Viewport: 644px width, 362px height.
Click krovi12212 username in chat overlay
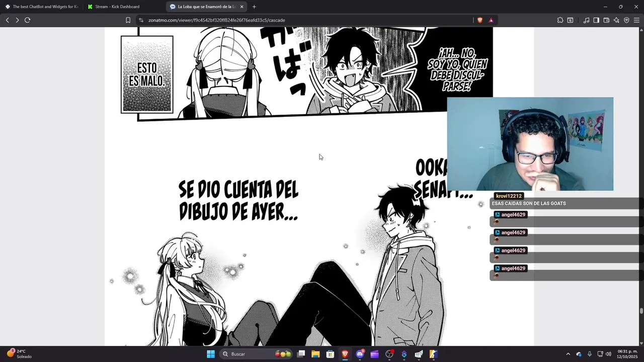point(509,196)
